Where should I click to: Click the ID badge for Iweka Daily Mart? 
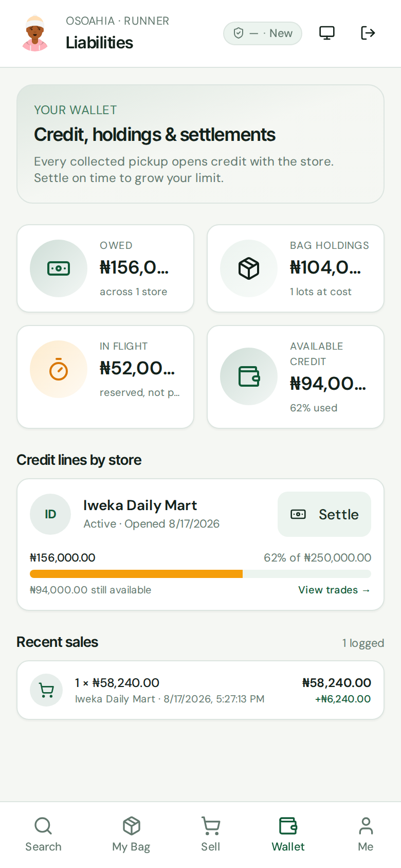coord(50,514)
